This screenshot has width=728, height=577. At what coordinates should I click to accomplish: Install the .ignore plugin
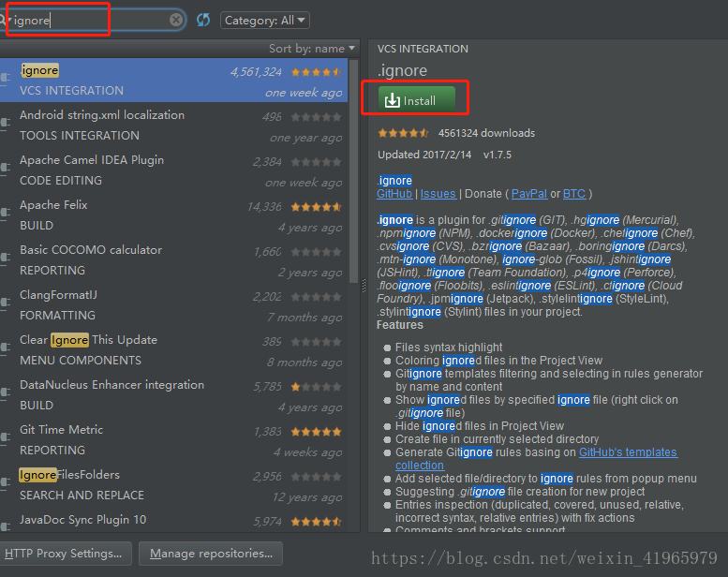pos(416,99)
